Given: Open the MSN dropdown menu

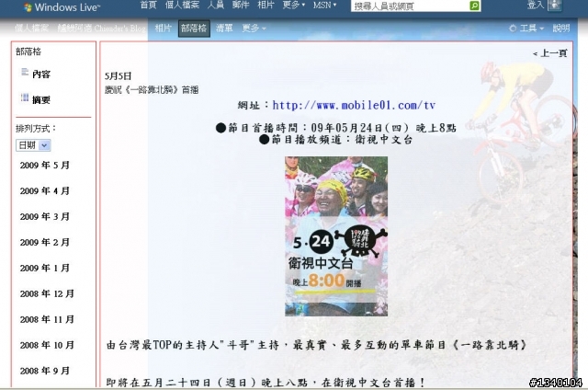Looking at the screenshot, I should point(324,6).
